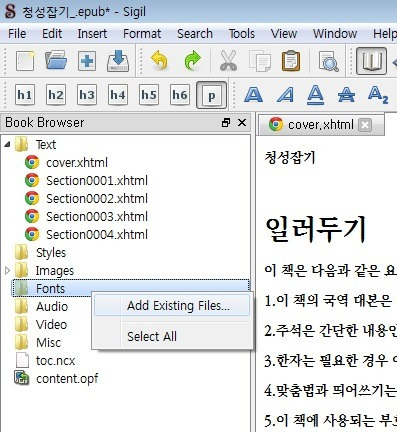Copy using the two-pages icon
This screenshot has width=397, height=432.
(260, 61)
